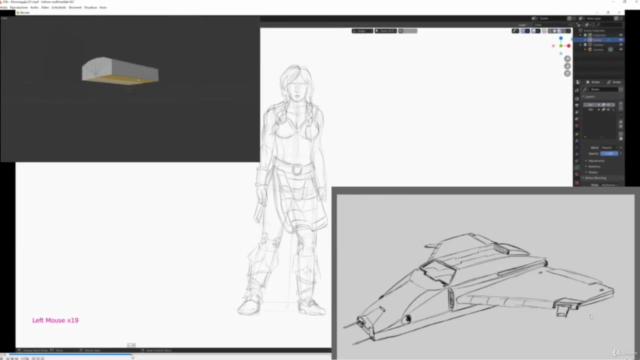Select the Stroke object in outliner
This screenshot has height=360, width=640.
tap(598, 40)
